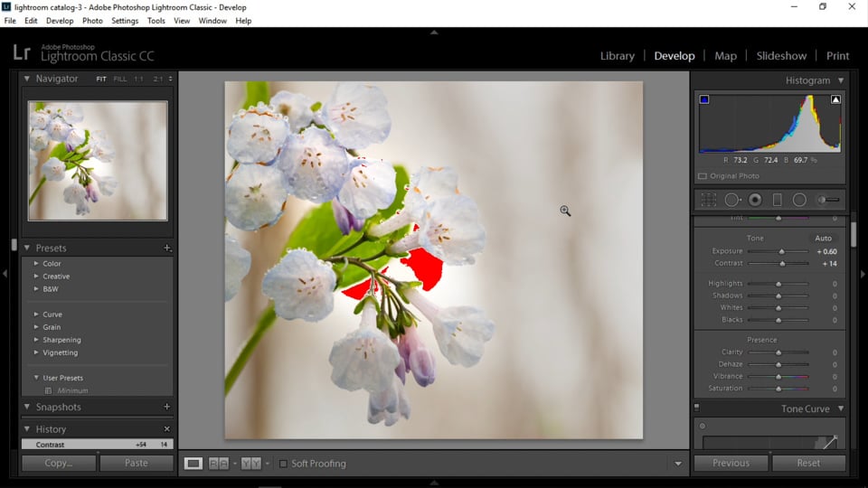Select the Spot Removal tool
Image resolution: width=868 pixels, height=488 pixels.
732,200
